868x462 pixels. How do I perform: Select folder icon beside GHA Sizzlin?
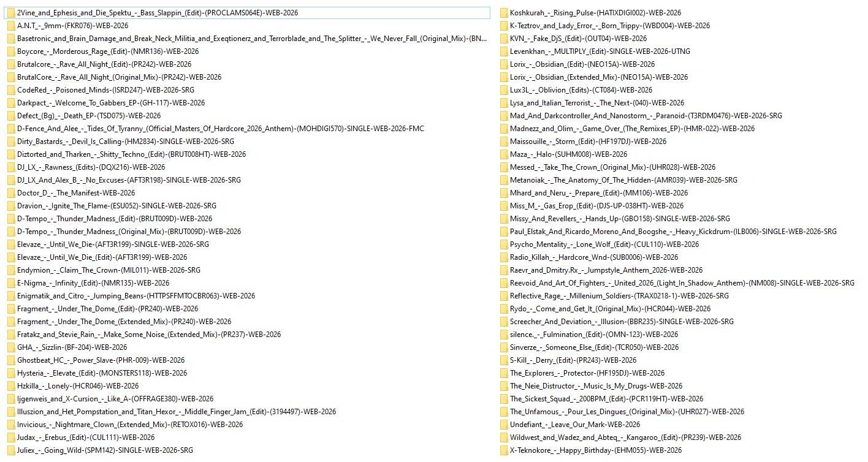[11, 347]
